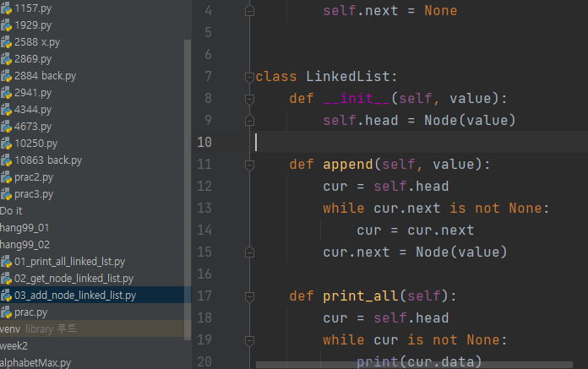Collapse class LinkedList fold marker
The image size is (588, 369).
249,77
